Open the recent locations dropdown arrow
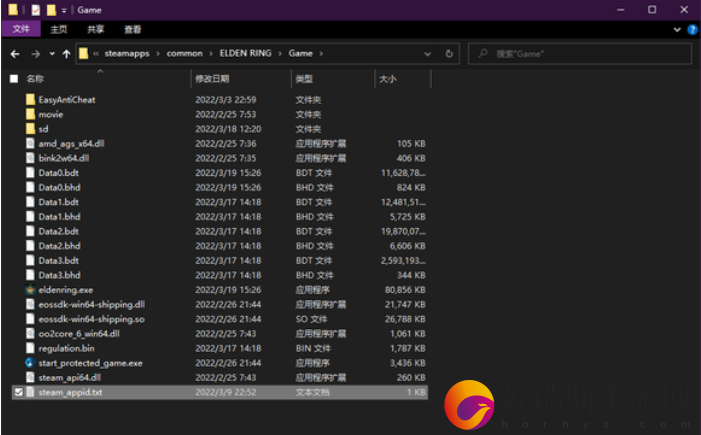Image resolution: width=701 pixels, height=435 pixels. 52,54
